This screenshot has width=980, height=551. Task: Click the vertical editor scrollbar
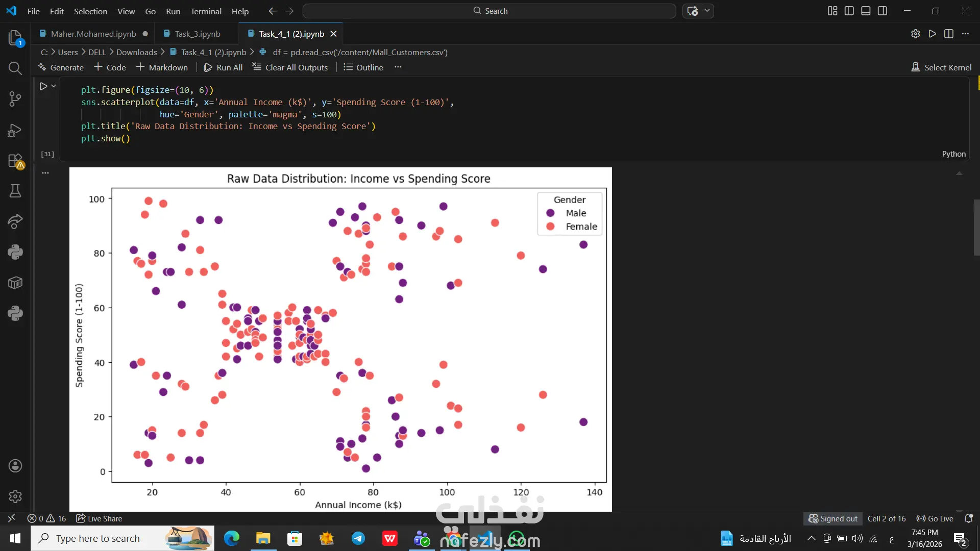[x=976, y=228]
